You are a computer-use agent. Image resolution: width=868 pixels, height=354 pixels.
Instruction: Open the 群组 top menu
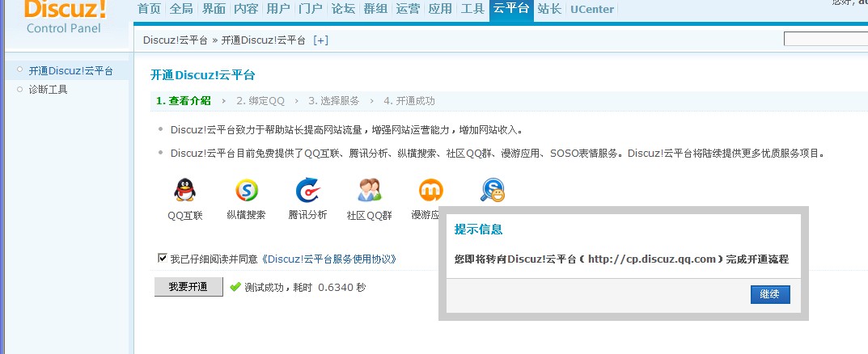point(375,9)
